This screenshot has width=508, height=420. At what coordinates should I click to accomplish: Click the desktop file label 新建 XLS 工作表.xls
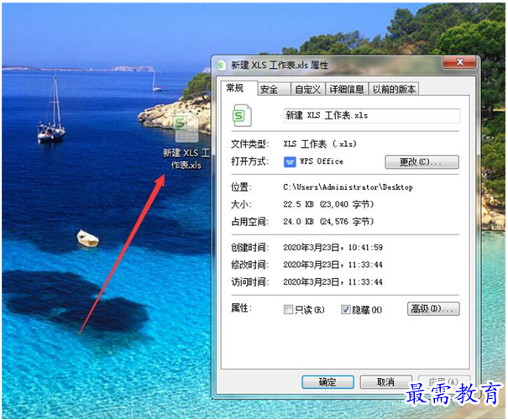tap(186, 159)
